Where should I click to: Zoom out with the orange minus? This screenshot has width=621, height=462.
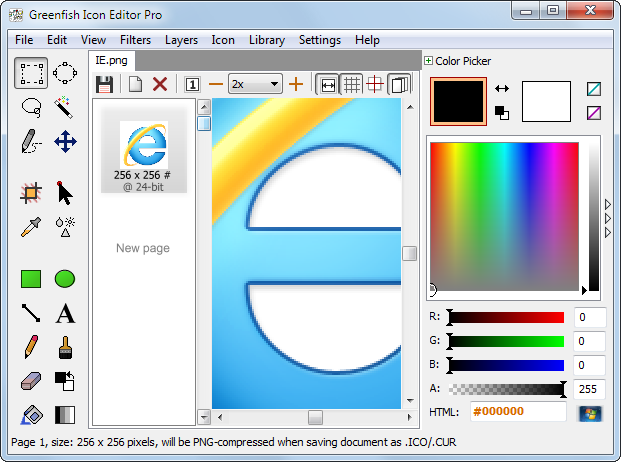[216, 84]
